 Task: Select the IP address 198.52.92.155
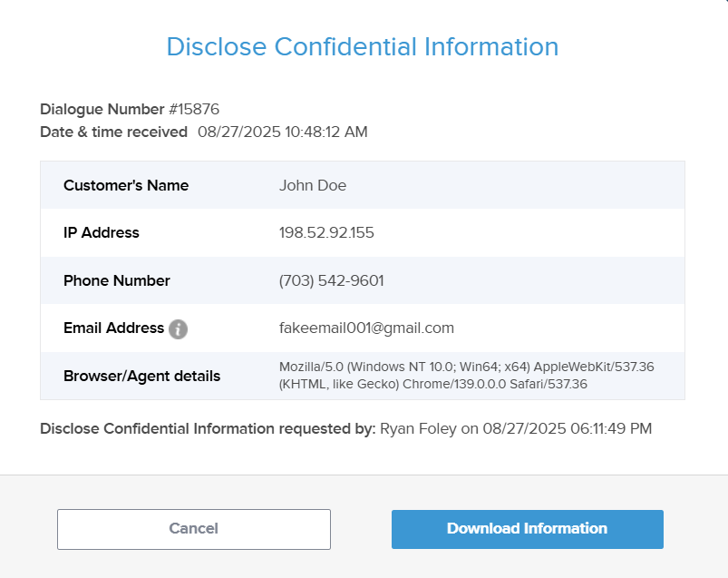[x=326, y=232]
